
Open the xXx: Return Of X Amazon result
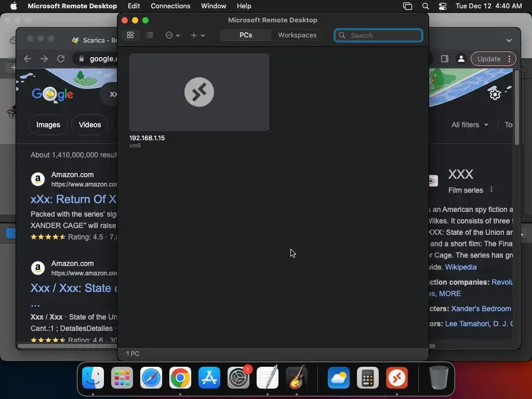click(x=74, y=199)
